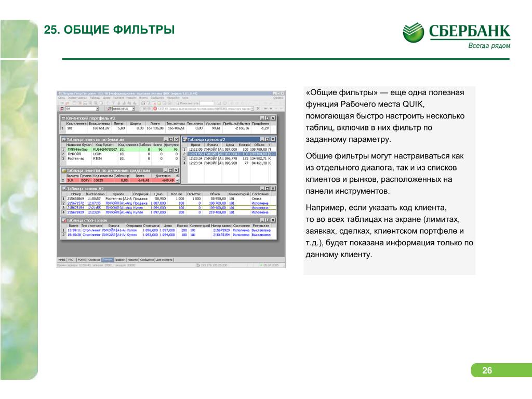Expand the message history dropdown in toolbar

tap(252, 109)
